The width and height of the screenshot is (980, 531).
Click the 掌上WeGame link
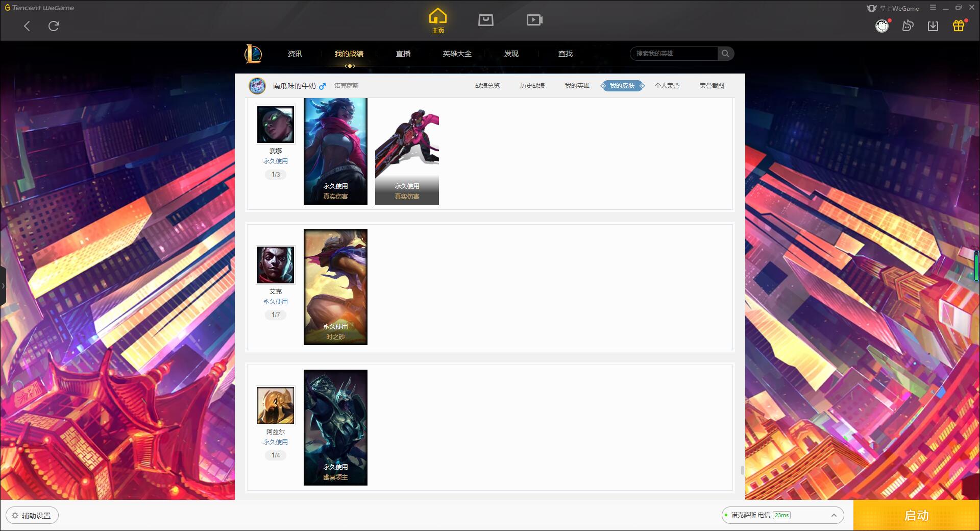[893, 8]
